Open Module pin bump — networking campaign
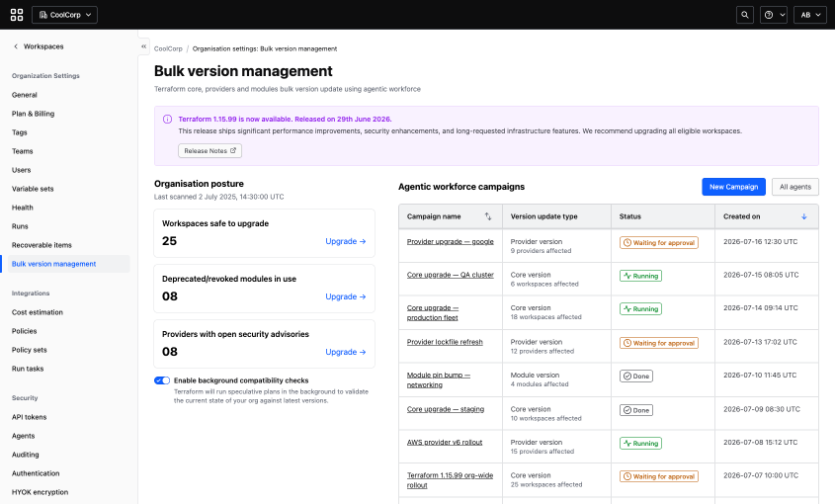Image resolution: width=835 pixels, height=504 pixels. point(439,379)
